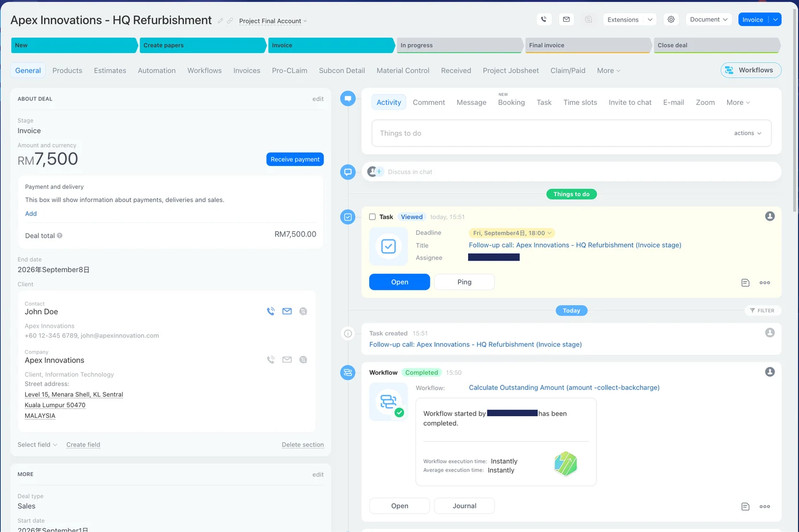
Task: Open the Subcon Detail tab
Action: (x=342, y=71)
